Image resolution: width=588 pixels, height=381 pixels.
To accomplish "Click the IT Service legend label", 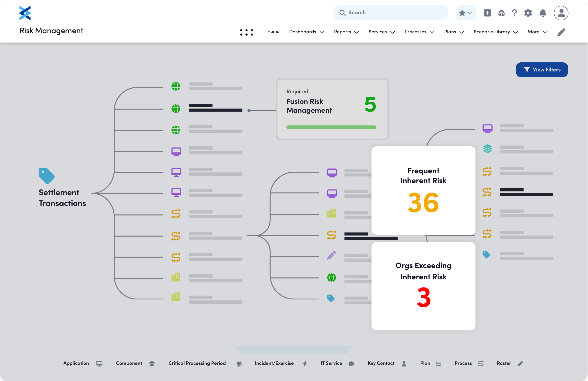I will (331, 363).
